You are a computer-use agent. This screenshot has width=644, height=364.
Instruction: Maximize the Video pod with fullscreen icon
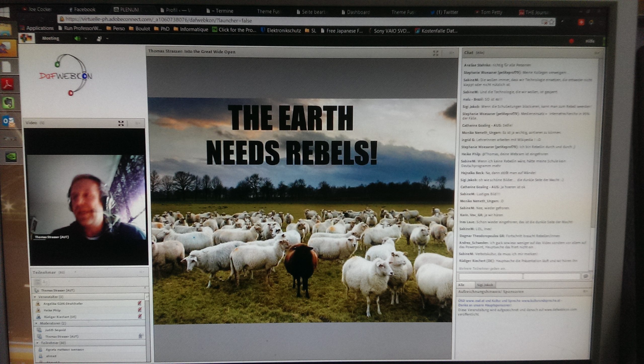coord(121,123)
